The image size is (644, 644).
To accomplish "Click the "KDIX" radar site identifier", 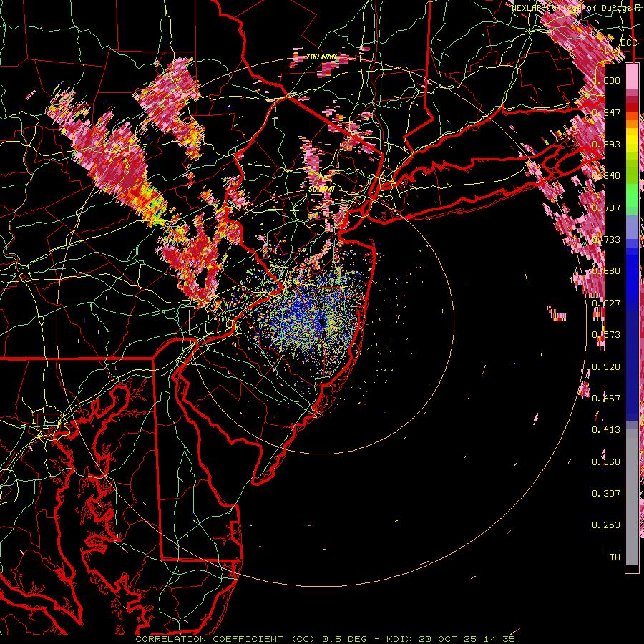I will pos(399,639).
